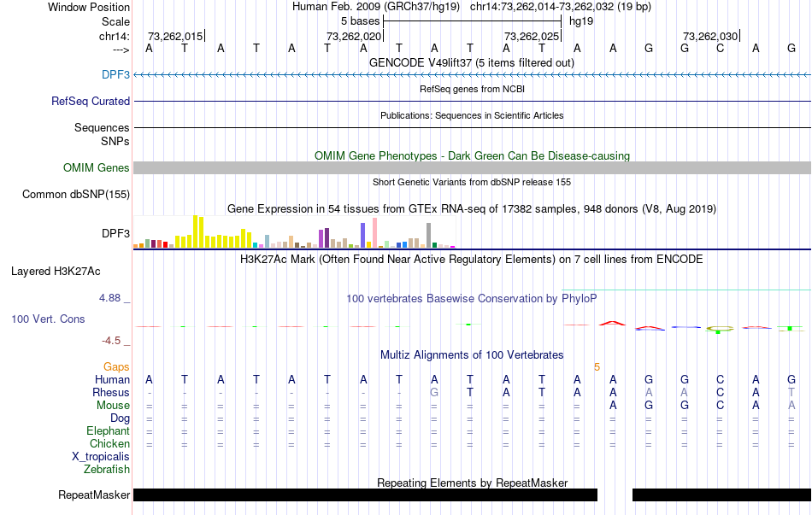
Task: Select the Zebrafish species label
Action: click(107, 470)
